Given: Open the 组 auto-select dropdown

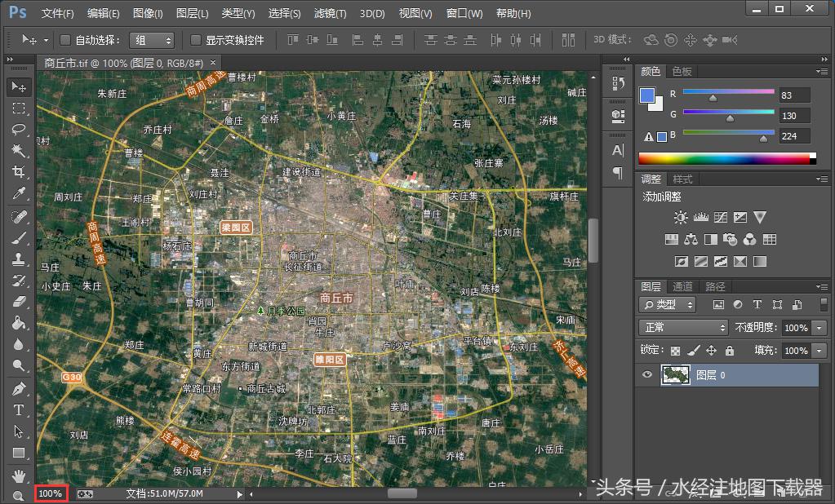Looking at the screenshot, I should (x=153, y=40).
